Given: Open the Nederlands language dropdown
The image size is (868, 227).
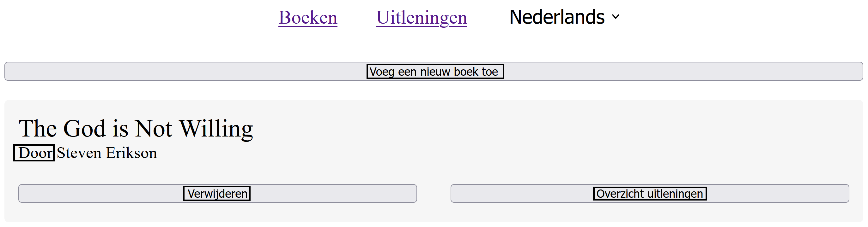Looking at the screenshot, I should pos(564,17).
